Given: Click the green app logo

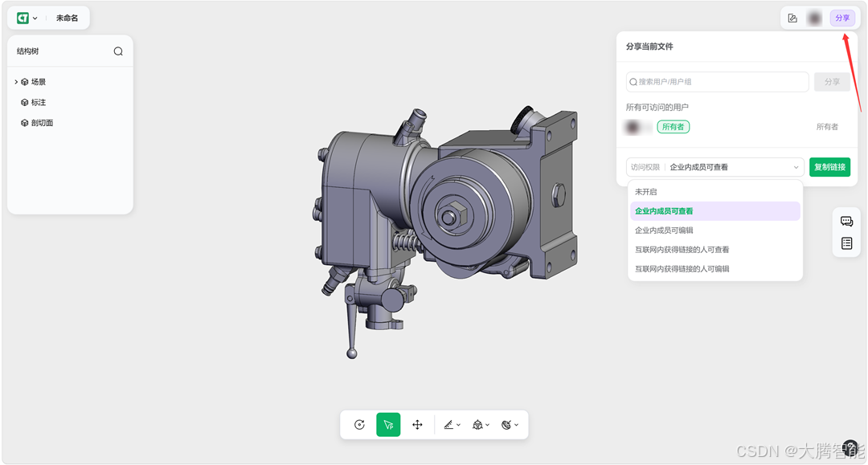Looking at the screenshot, I should click(x=23, y=18).
